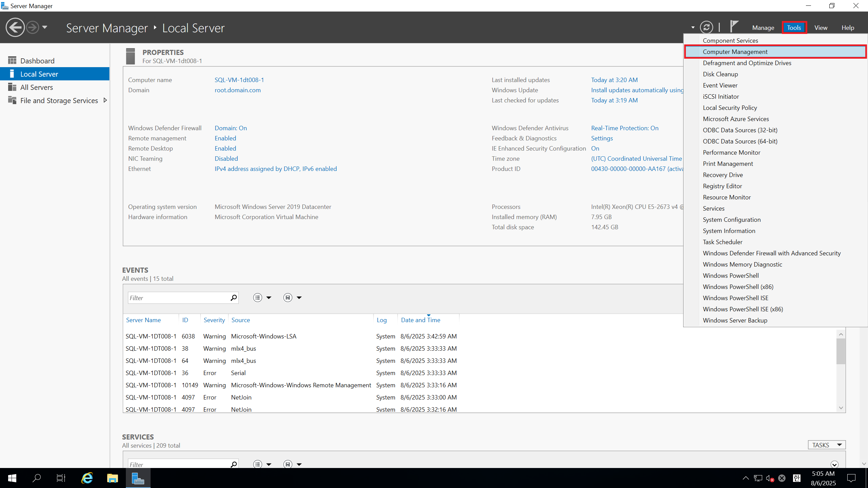Collapse Services section with chevron button
868x488 pixels.
(834, 464)
